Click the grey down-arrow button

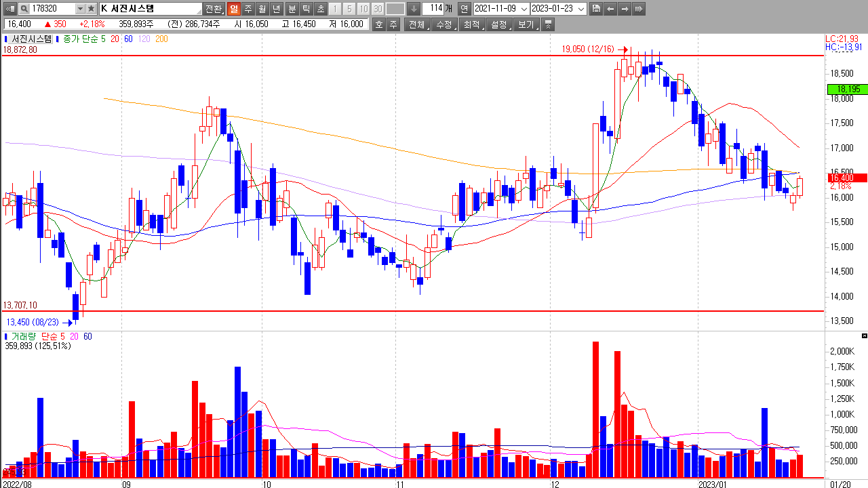pos(413,9)
